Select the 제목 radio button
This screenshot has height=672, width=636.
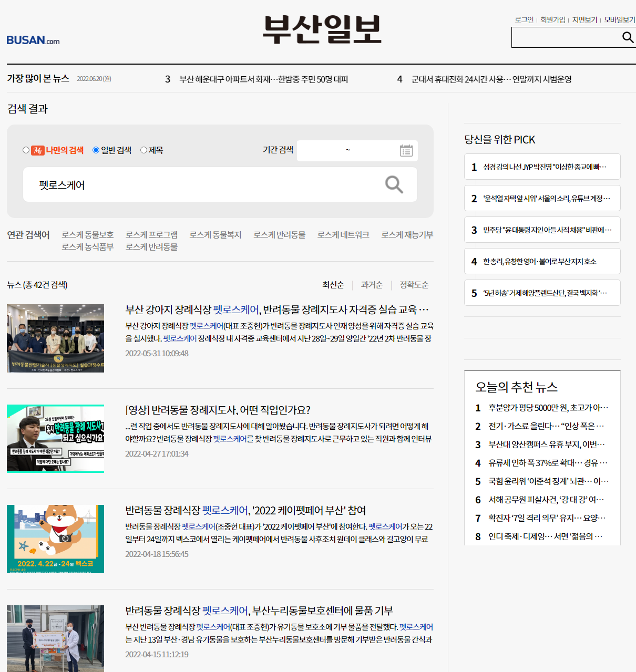143,150
